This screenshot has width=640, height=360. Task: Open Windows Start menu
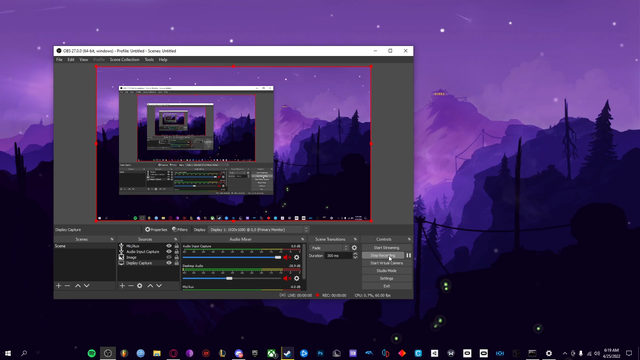click(8, 353)
